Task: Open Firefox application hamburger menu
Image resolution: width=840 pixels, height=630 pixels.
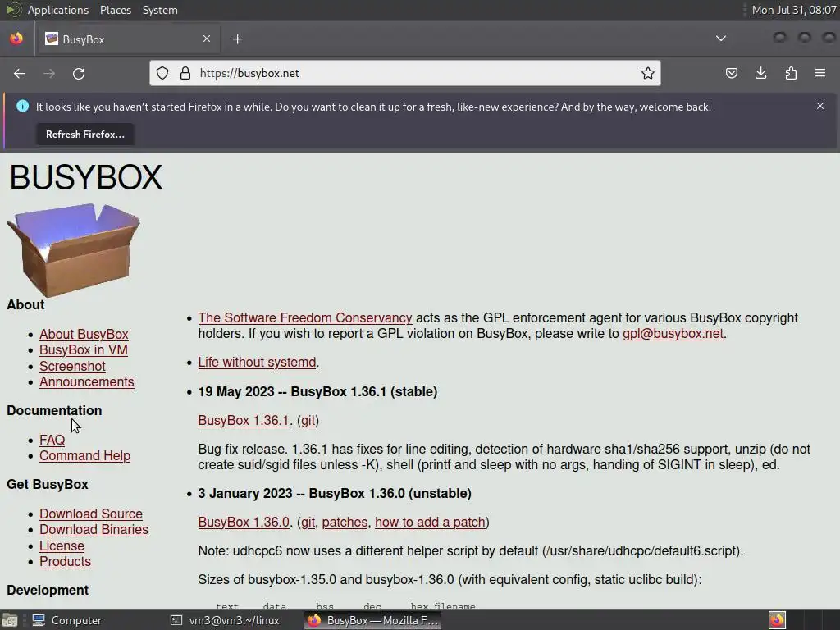Action: [x=820, y=73]
